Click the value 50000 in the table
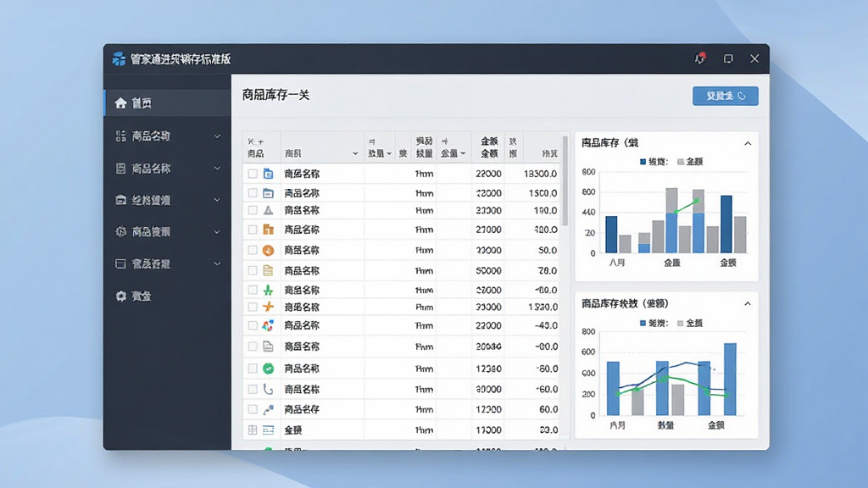Viewport: 868px width, 488px height. click(x=488, y=270)
